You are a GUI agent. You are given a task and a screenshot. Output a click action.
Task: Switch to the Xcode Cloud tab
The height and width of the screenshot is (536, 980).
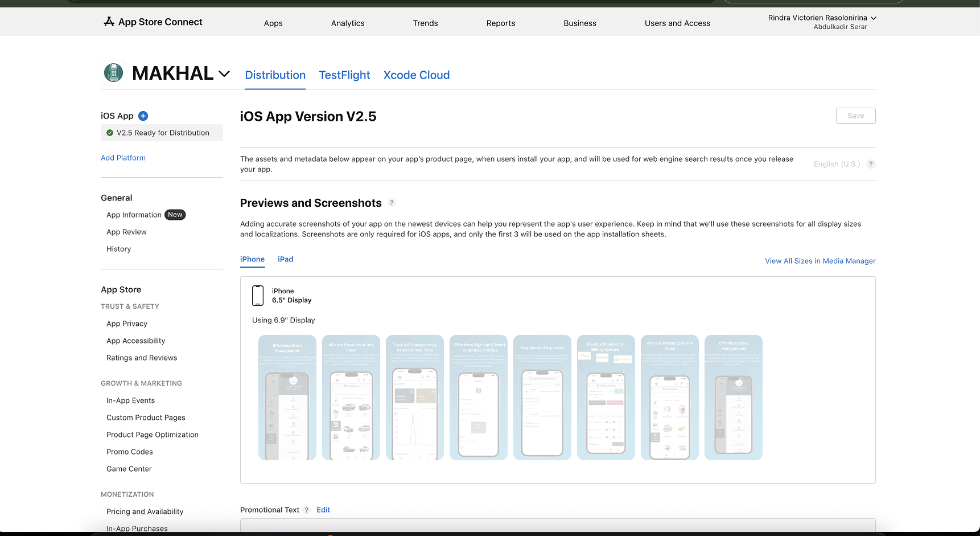pos(417,75)
